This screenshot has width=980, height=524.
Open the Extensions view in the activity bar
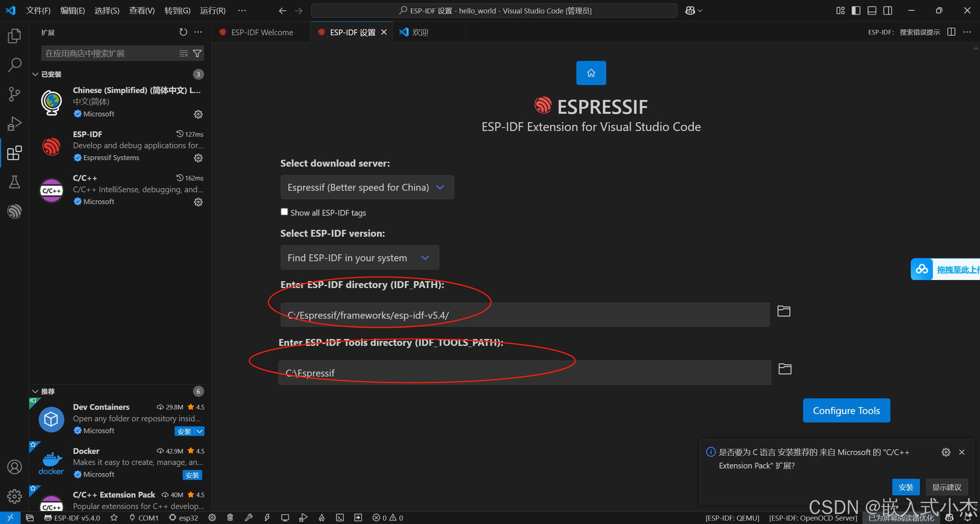coord(14,153)
